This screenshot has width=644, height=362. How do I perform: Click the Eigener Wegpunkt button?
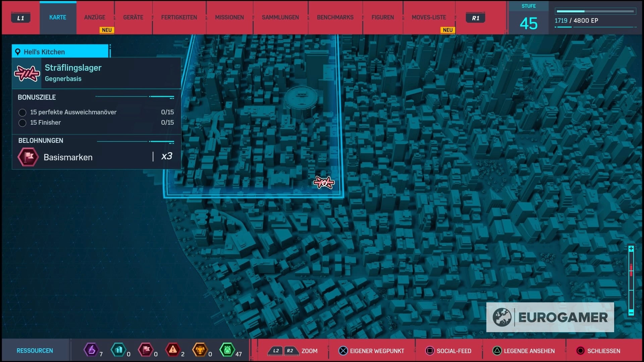coord(372,351)
